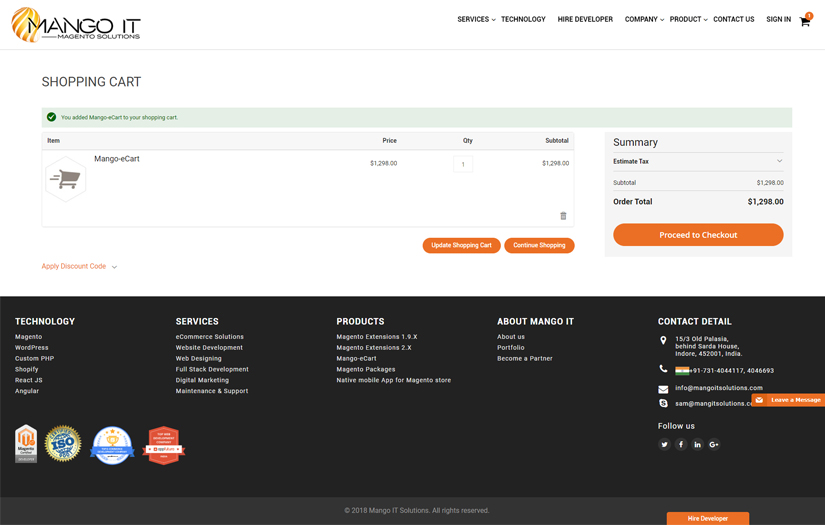The height and width of the screenshot is (525, 825).
Task: Open the React JS footer link
Action: pos(29,380)
